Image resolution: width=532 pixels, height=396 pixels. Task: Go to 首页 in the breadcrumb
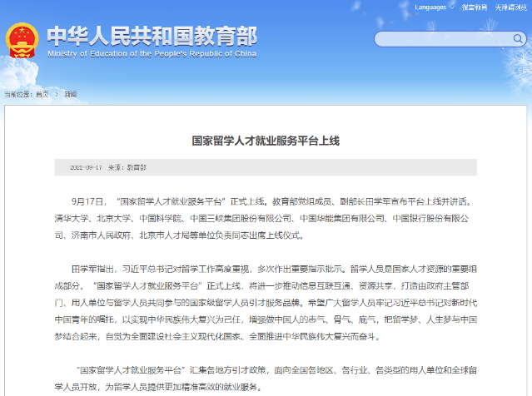pos(42,94)
